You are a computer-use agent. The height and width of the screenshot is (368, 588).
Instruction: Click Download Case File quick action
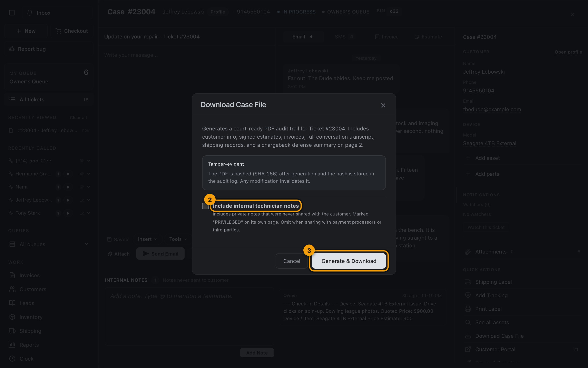(494, 336)
